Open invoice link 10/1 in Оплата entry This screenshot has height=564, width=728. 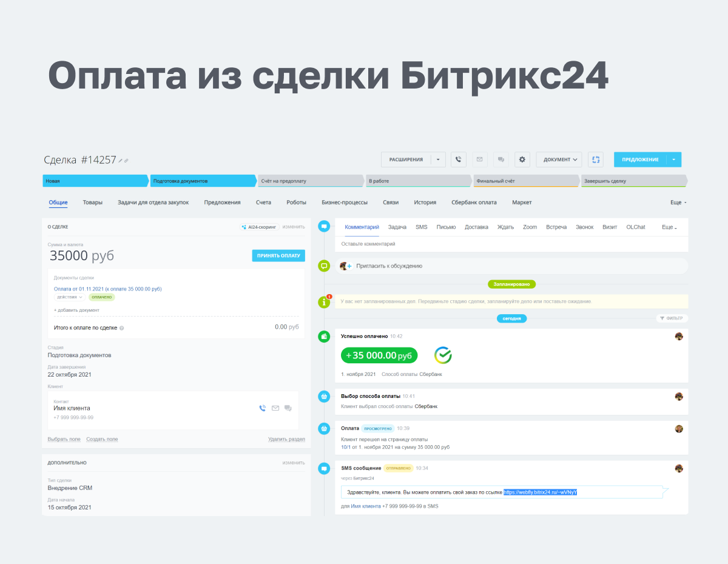(x=346, y=447)
